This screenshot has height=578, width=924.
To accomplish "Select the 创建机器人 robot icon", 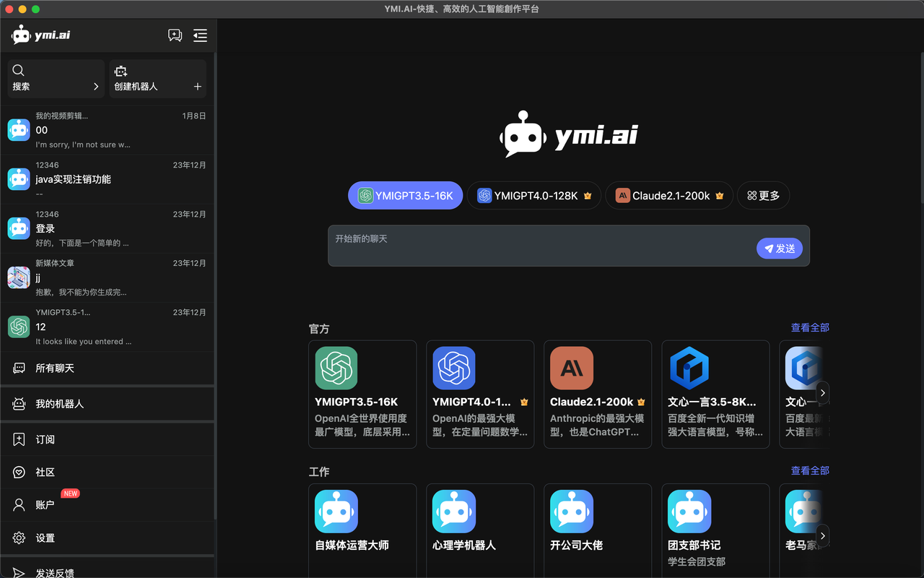I will pyautogui.click(x=121, y=71).
